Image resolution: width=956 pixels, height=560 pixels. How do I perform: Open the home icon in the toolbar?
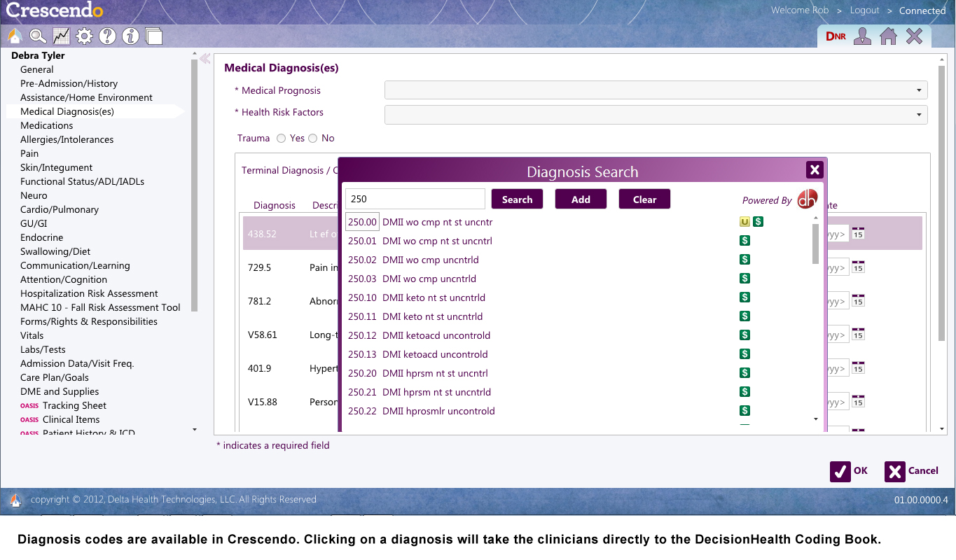tap(15, 36)
